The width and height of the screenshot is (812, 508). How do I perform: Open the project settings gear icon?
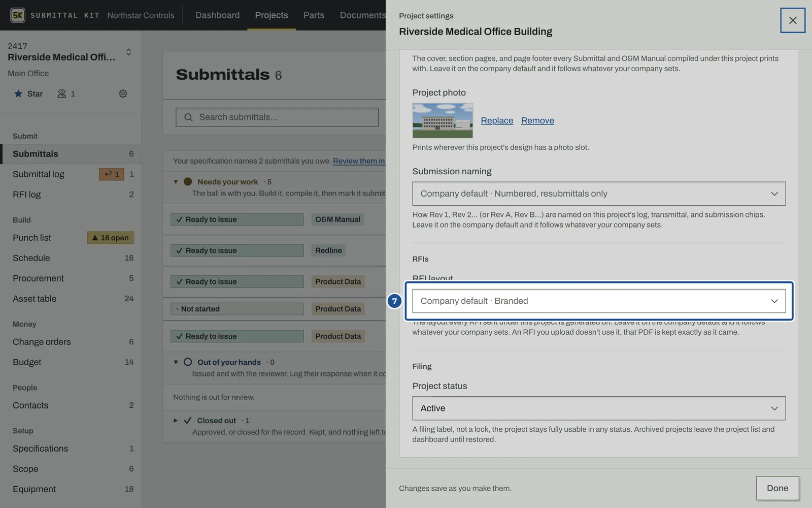click(123, 93)
